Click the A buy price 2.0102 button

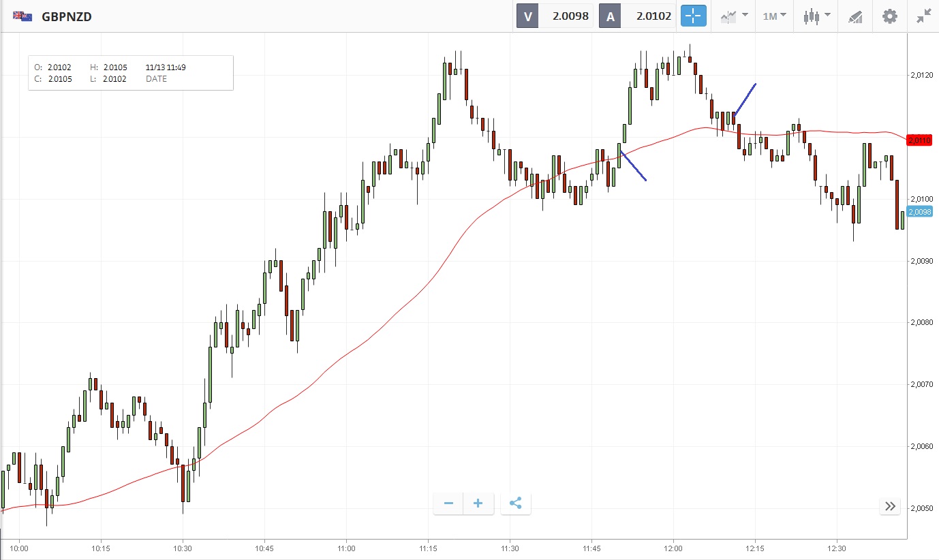(x=637, y=16)
